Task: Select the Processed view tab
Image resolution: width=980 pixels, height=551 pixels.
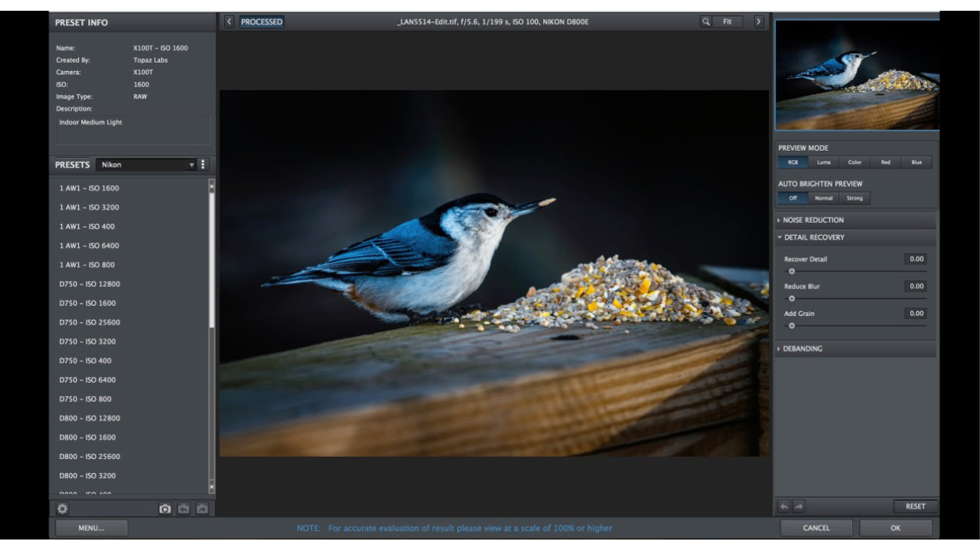Action: pos(262,21)
